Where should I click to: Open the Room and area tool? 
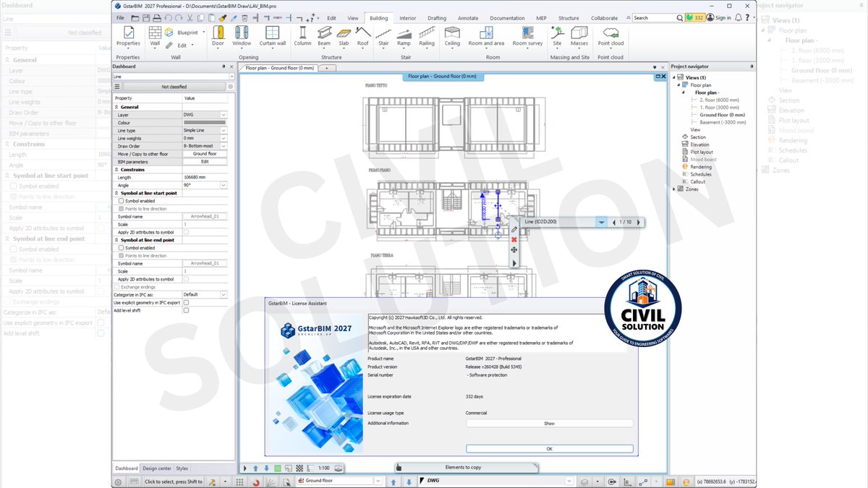486,36
